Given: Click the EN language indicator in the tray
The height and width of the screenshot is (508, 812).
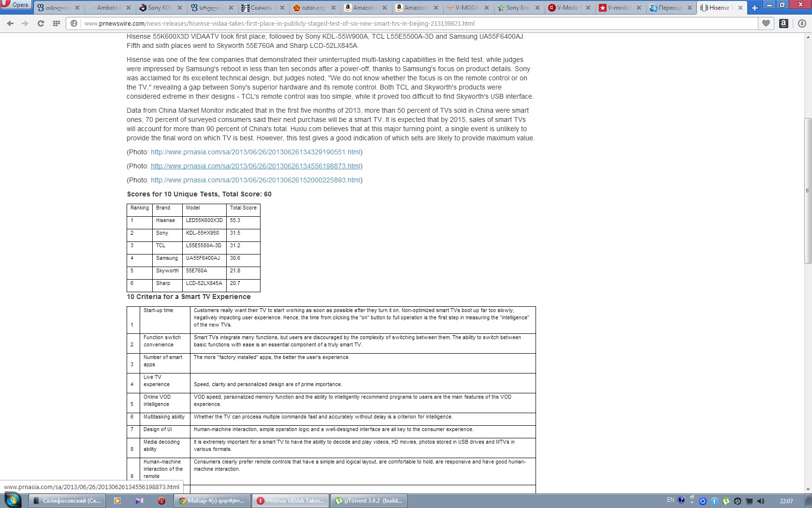Looking at the screenshot, I should [x=670, y=500].
